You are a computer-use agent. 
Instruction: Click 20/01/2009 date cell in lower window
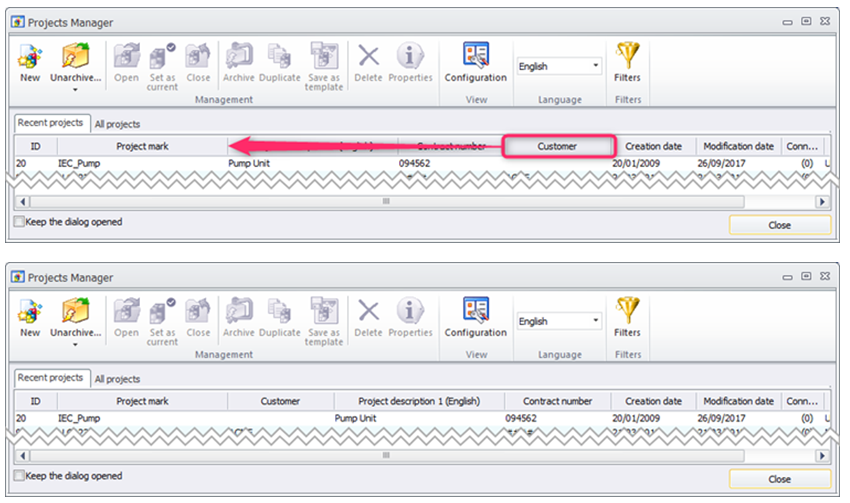click(x=636, y=418)
